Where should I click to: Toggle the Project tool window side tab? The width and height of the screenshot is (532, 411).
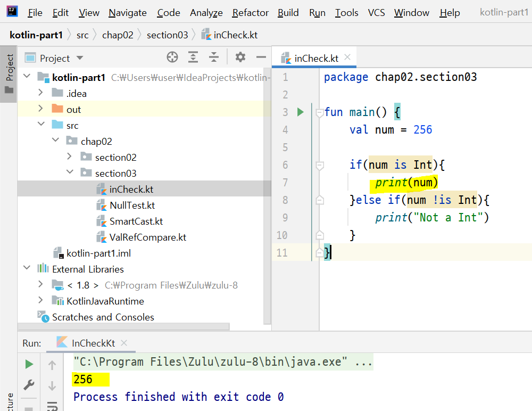(9, 73)
